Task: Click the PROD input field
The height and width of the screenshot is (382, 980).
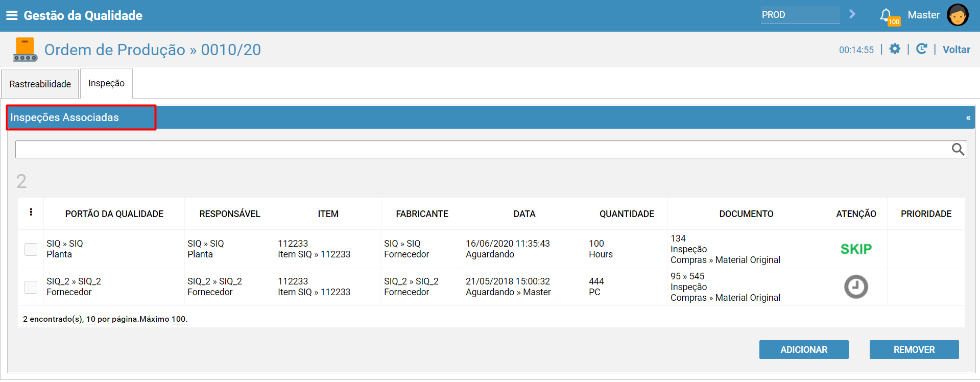Action: [x=800, y=15]
